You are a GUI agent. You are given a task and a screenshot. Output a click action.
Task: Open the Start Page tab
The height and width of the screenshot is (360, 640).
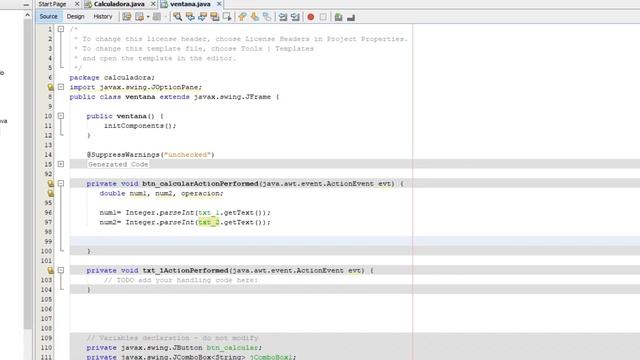[x=52, y=4]
